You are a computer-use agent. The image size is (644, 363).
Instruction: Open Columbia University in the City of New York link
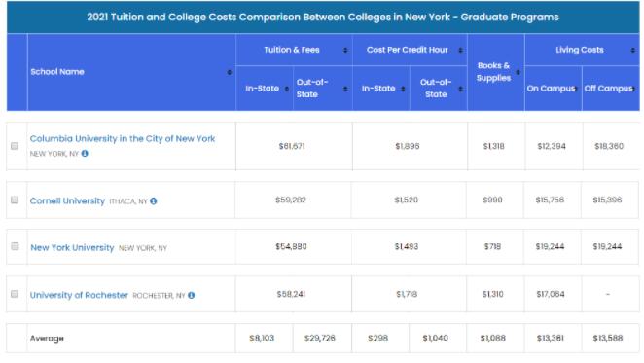coord(123,139)
